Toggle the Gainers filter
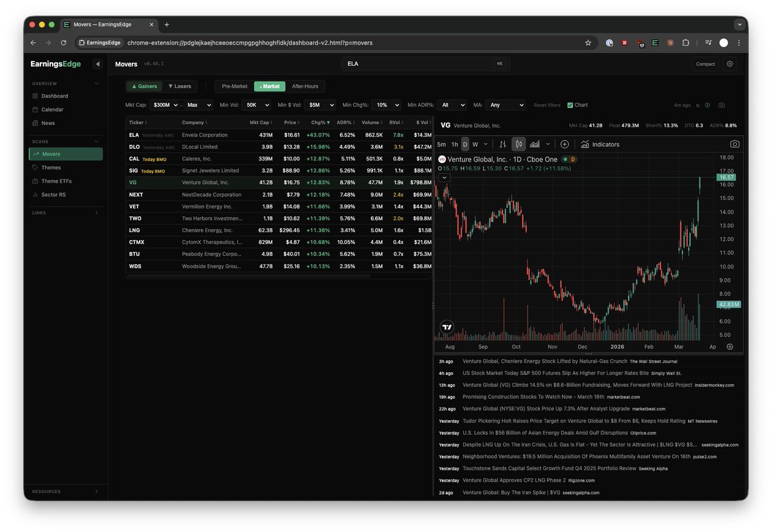772x532 pixels. click(144, 86)
